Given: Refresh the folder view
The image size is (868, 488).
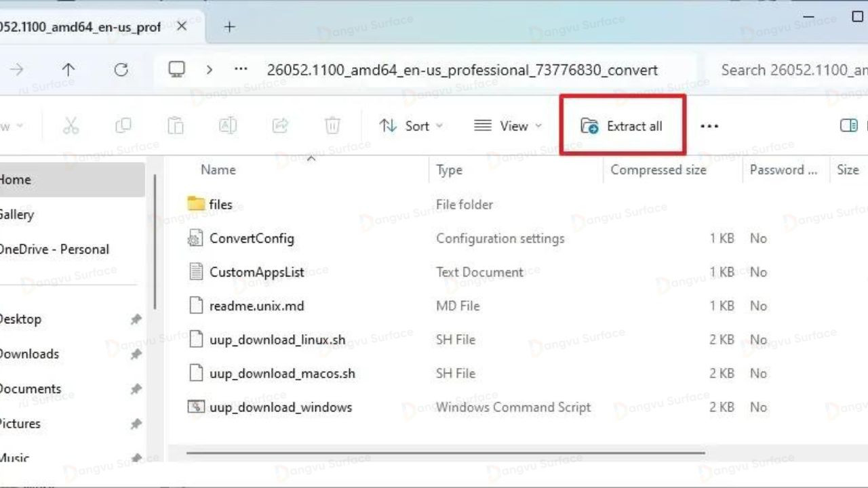Looking at the screenshot, I should tap(121, 69).
